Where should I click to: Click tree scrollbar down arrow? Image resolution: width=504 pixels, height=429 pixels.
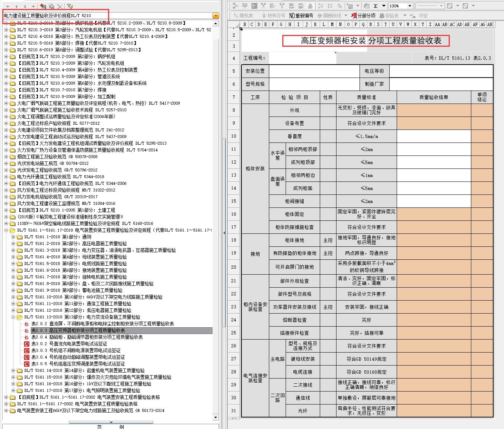[215, 417]
